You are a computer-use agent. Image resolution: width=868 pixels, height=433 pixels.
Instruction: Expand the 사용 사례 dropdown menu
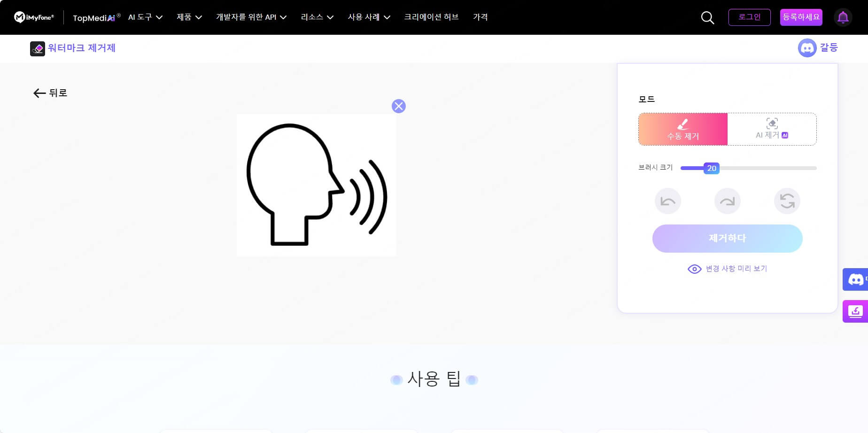pyautogui.click(x=369, y=17)
